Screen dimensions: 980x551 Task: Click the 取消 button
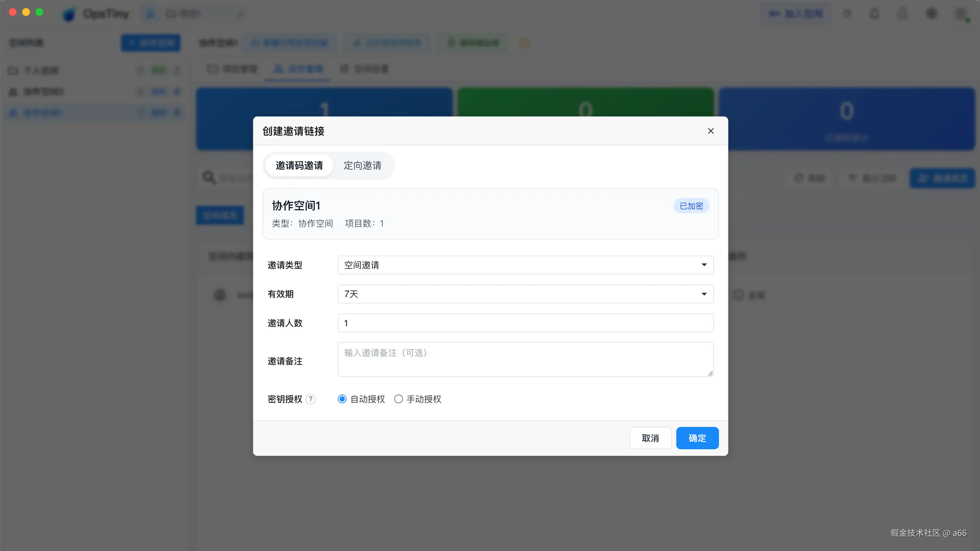(650, 438)
